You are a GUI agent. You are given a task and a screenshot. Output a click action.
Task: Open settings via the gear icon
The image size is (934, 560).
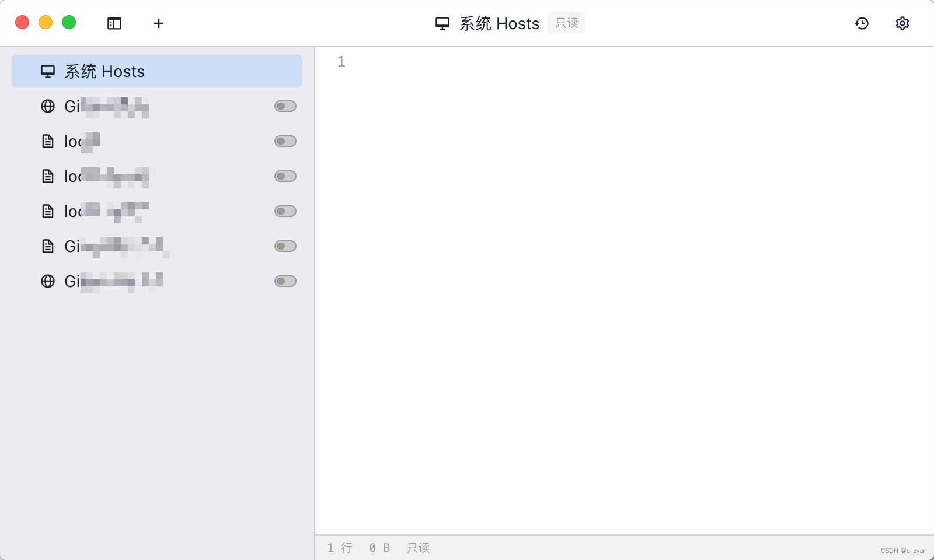[x=902, y=23]
